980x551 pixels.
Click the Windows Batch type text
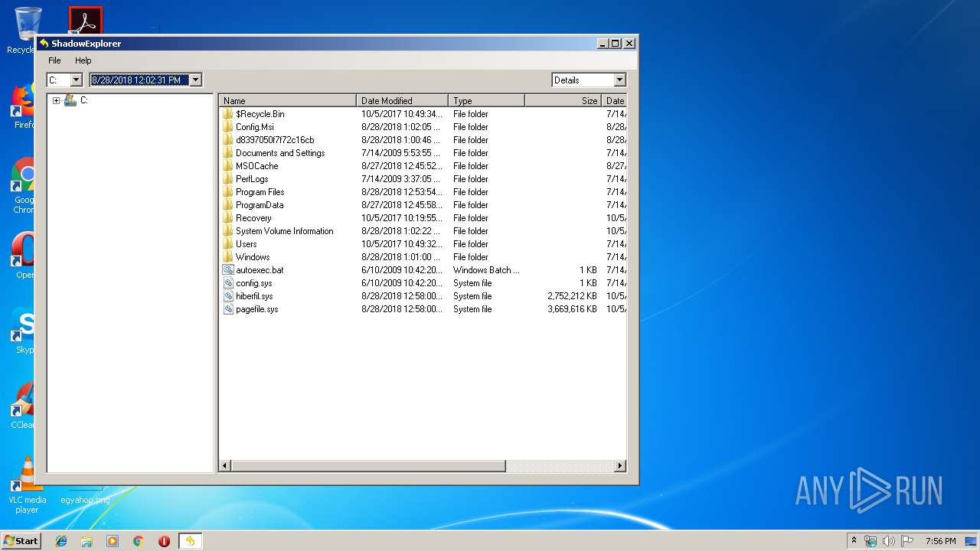click(486, 270)
